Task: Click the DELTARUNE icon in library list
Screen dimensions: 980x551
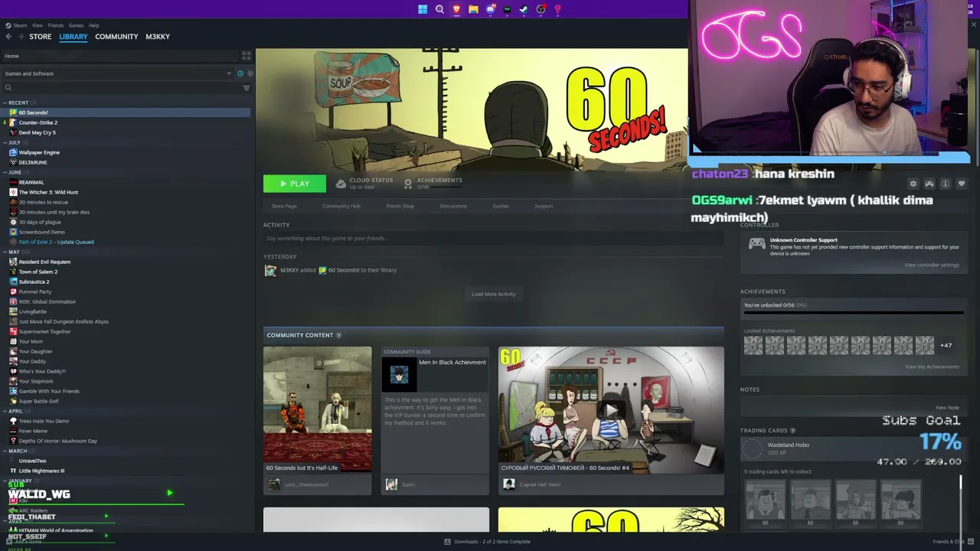Action: [x=13, y=162]
